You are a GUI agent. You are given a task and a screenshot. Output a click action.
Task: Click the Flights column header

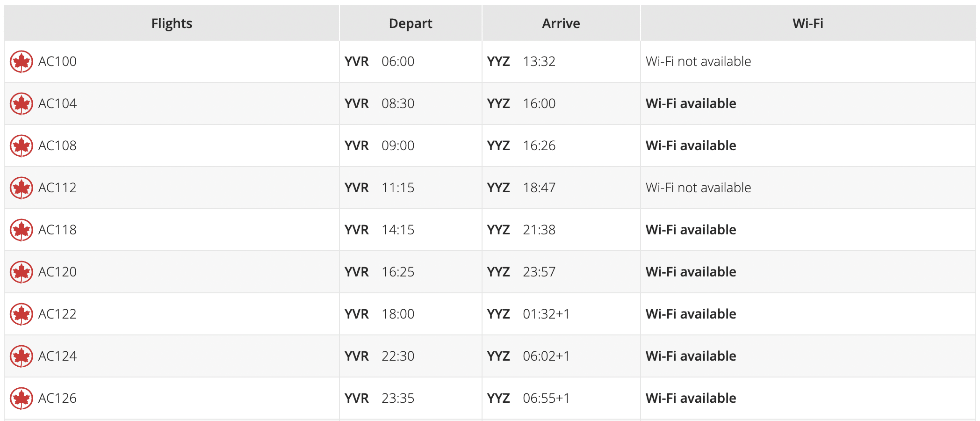pos(172,23)
